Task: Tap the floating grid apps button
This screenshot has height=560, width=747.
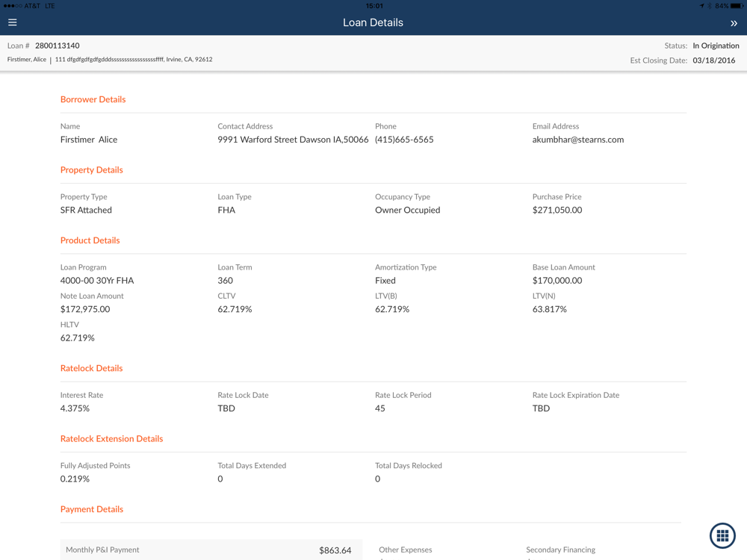Action: point(722,535)
